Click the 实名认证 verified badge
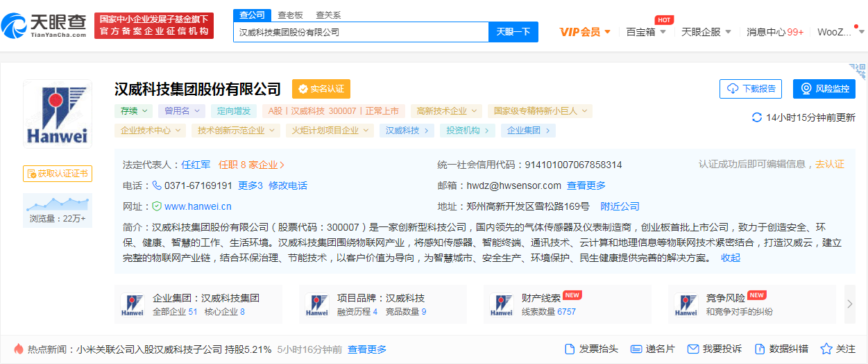868x364 pixels. [321, 89]
